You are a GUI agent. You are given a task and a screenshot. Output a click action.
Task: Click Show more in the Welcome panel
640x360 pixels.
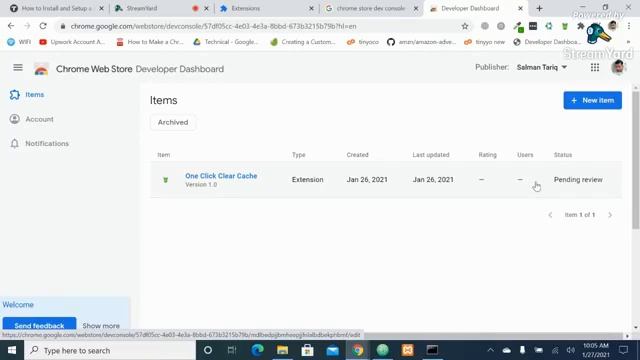pos(101,326)
